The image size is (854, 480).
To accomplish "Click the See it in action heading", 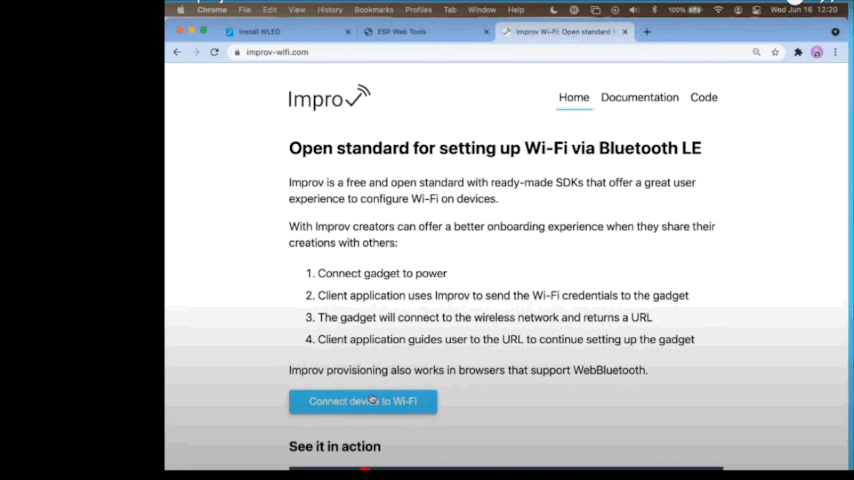I will pos(335,447).
